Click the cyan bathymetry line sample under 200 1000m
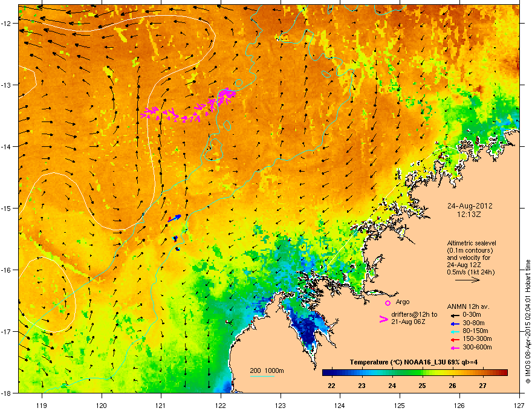 tap(262, 376)
